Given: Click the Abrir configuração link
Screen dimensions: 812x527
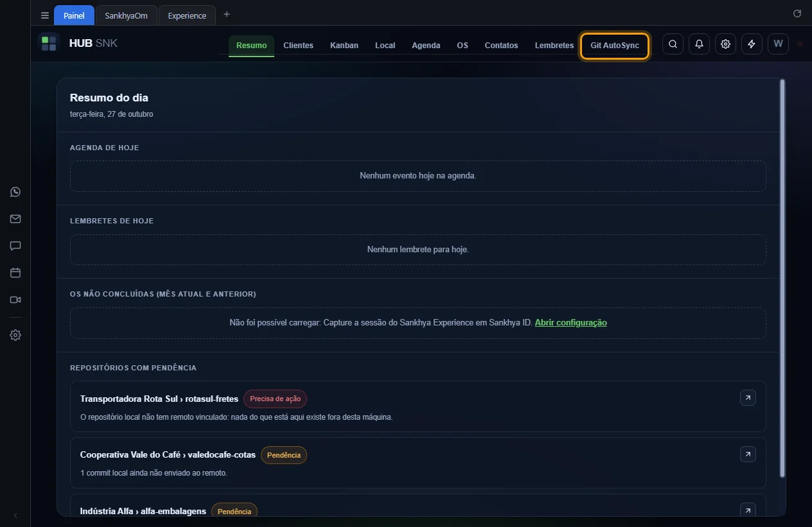Looking at the screenshot, I should click(x=570, y=322).
